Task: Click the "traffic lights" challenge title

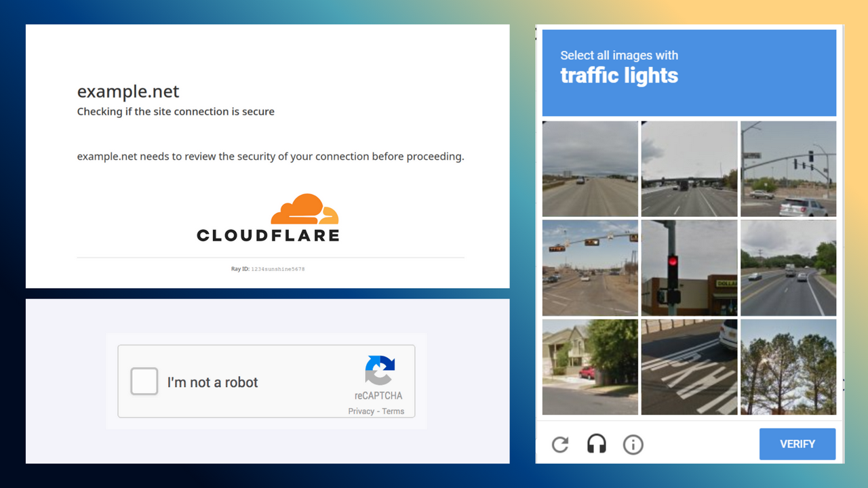Action: 619,75
